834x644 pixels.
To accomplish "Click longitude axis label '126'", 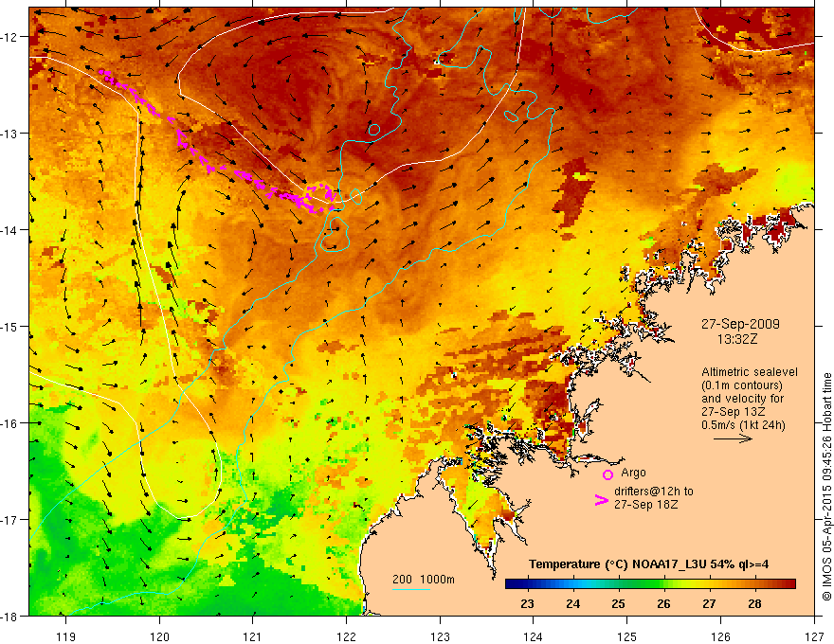I will pos(720,636).
